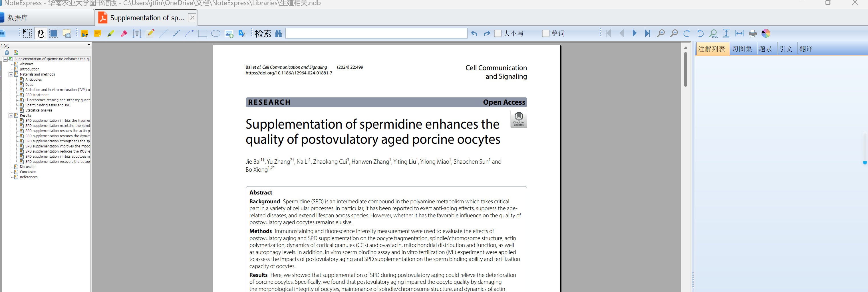Collapse the Results bookmark node
Image resolution: width=868 pixels, height=292 pixels.
(11, 115)
